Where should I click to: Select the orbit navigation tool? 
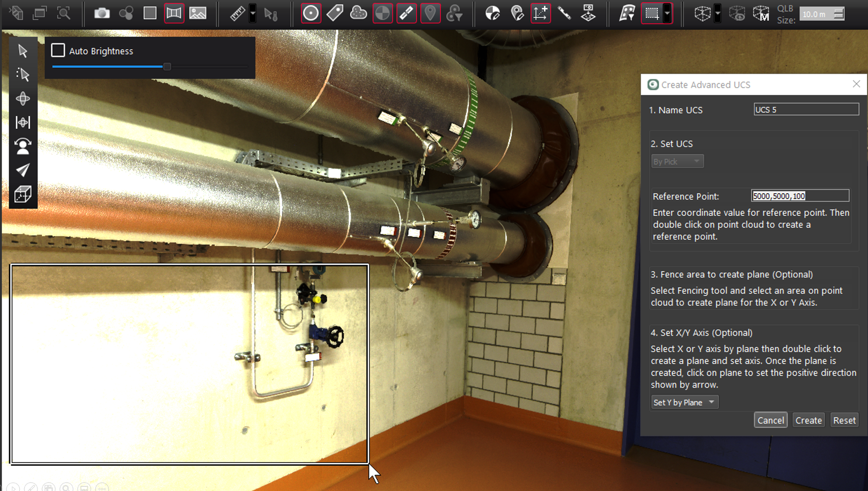[x=22, y=99]
